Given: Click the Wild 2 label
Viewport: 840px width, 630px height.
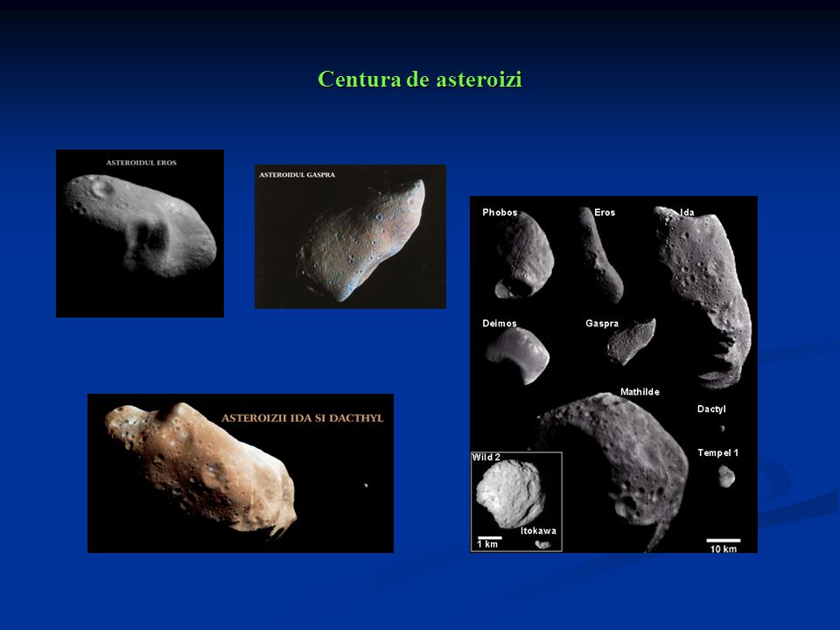Looking at the screenshot, I should 486,457.
